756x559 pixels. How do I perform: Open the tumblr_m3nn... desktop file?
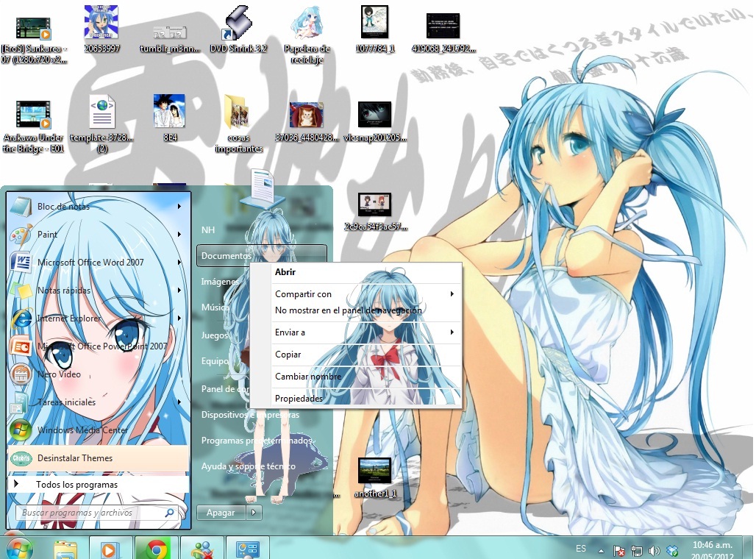169,38
